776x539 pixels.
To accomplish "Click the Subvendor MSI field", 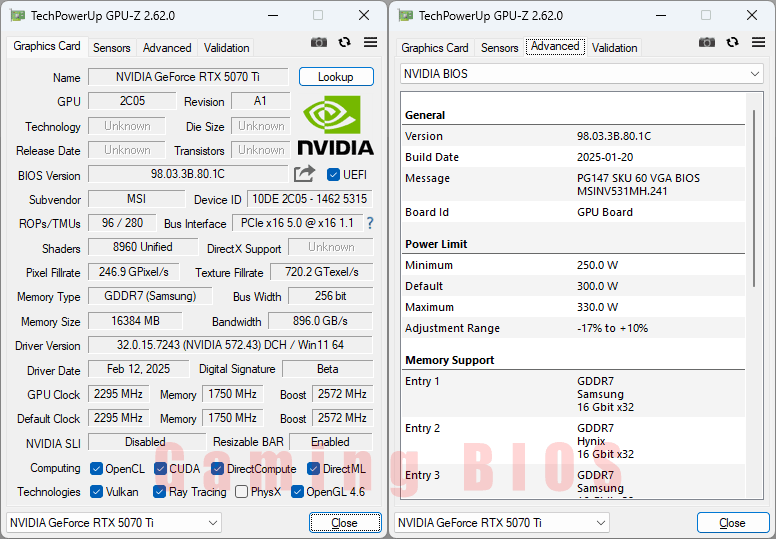I will pyautogui.click(x=137, y=199).
